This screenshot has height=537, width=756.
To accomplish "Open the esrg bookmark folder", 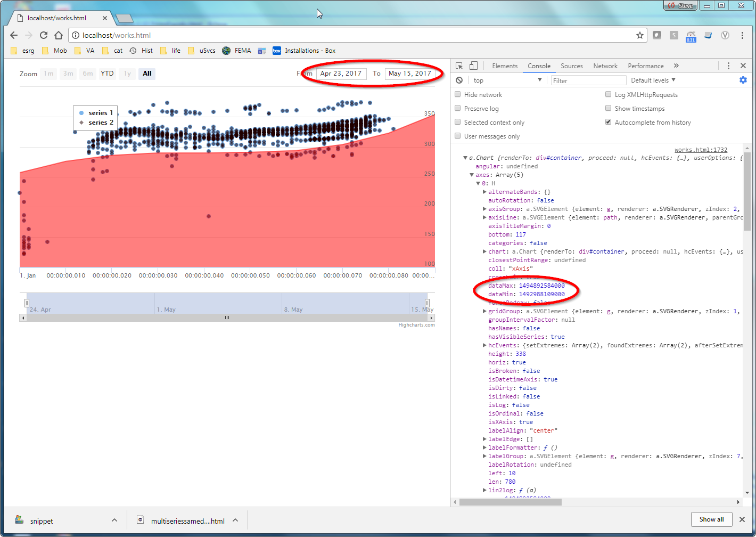I will pos(23,51).
